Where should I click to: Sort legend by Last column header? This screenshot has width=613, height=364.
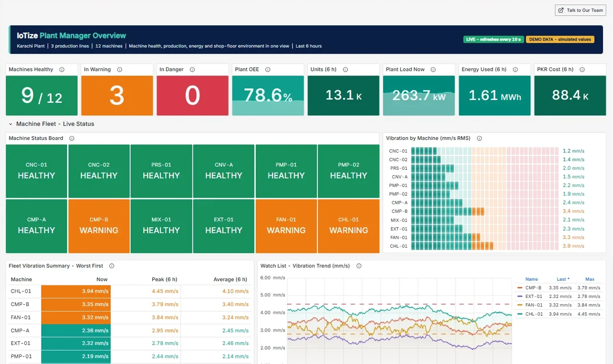563,279
